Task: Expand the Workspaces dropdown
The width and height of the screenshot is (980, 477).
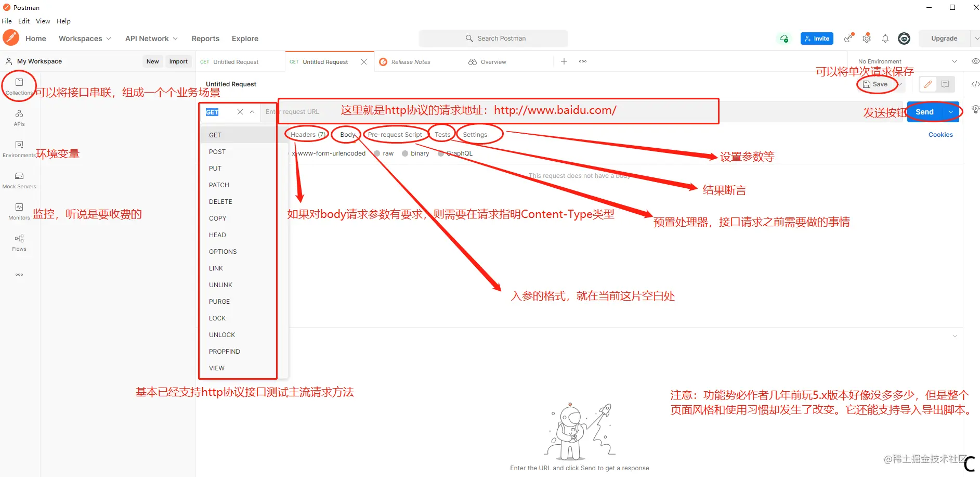Action: [x=85, y=38]
